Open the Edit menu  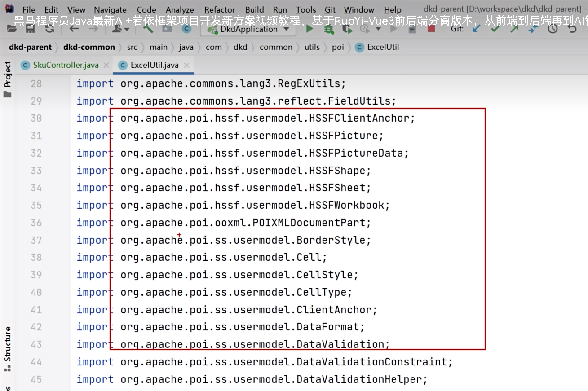click(51, 10)
